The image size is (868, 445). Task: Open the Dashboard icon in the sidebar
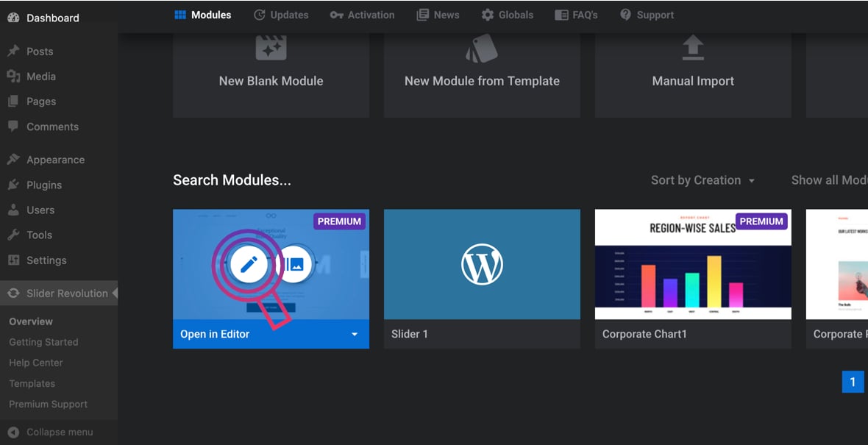pos(13,18)
